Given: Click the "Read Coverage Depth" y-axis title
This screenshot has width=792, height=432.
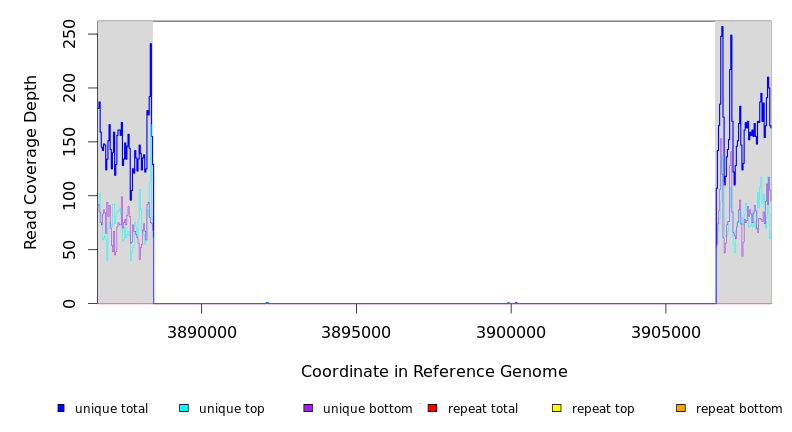Looking at the screenshot, I should pyautogui.click(x=31, y=162).
